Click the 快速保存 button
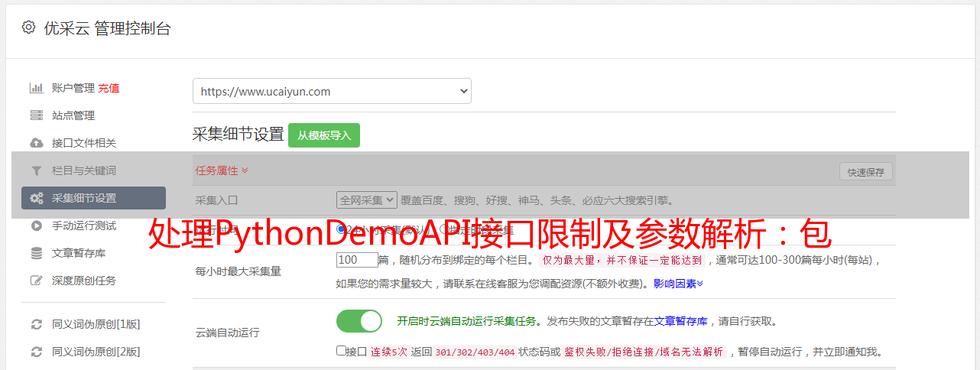980x370 pixels. [x=865, y=172]
